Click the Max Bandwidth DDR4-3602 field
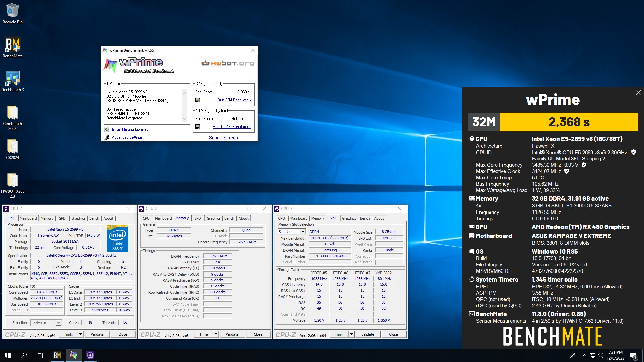 click(x=329, y=238)
